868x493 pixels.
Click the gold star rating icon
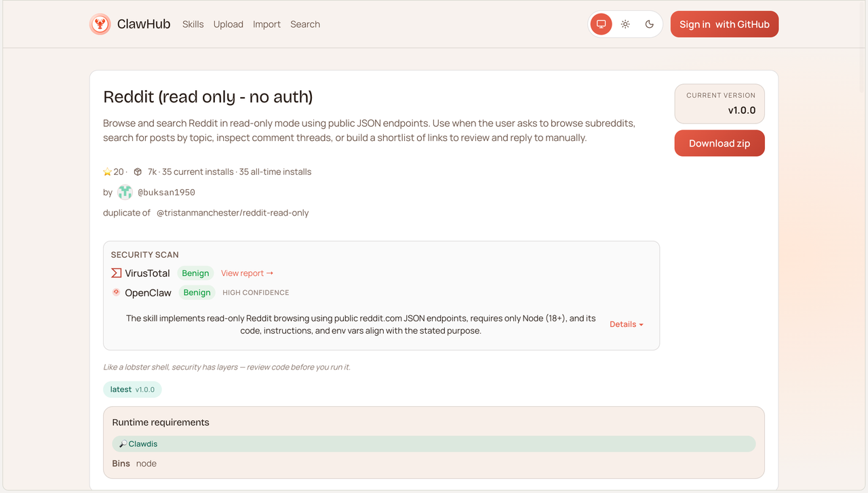click(107, 172)
